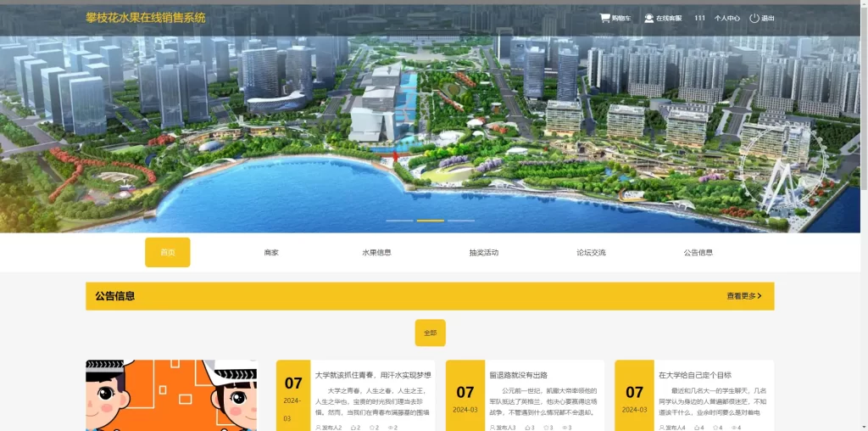
Task: Click excerpt starting 公元前一世纪
Action: coord(542,401)
